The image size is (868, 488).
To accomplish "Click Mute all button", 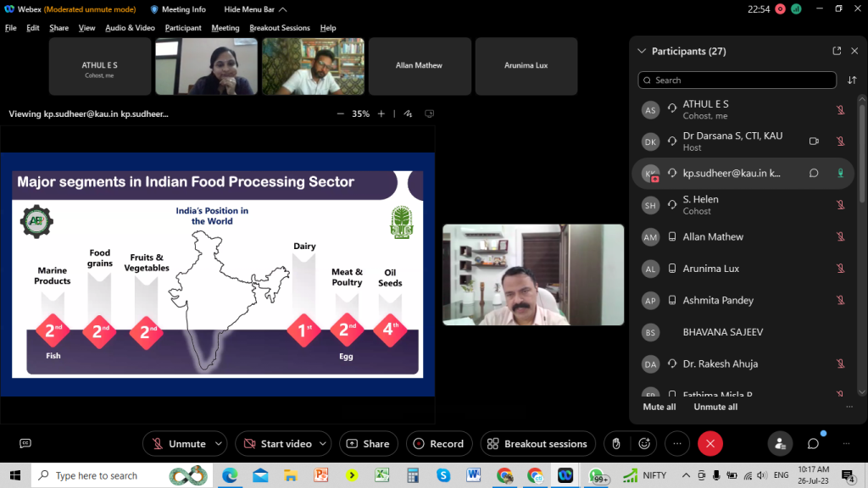I will coord(659,407).
